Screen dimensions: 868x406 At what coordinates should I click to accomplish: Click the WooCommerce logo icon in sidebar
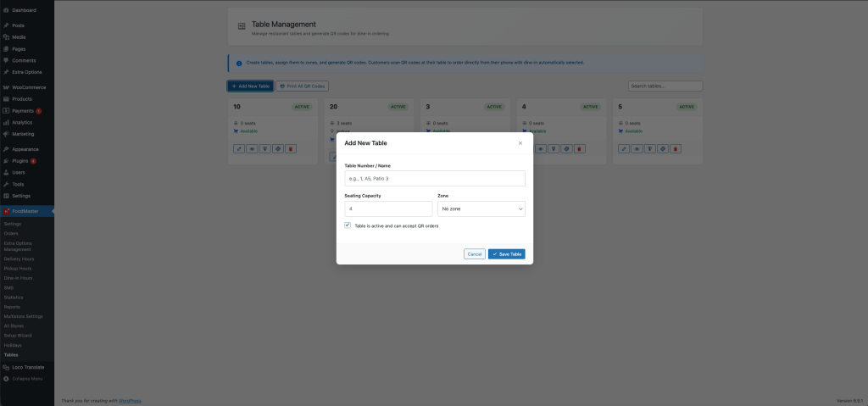[6, 87]
